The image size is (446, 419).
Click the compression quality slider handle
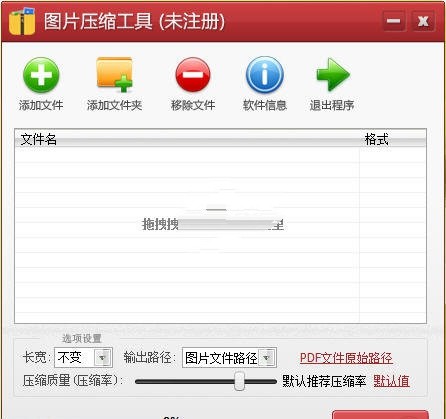[x=239, y=381]
